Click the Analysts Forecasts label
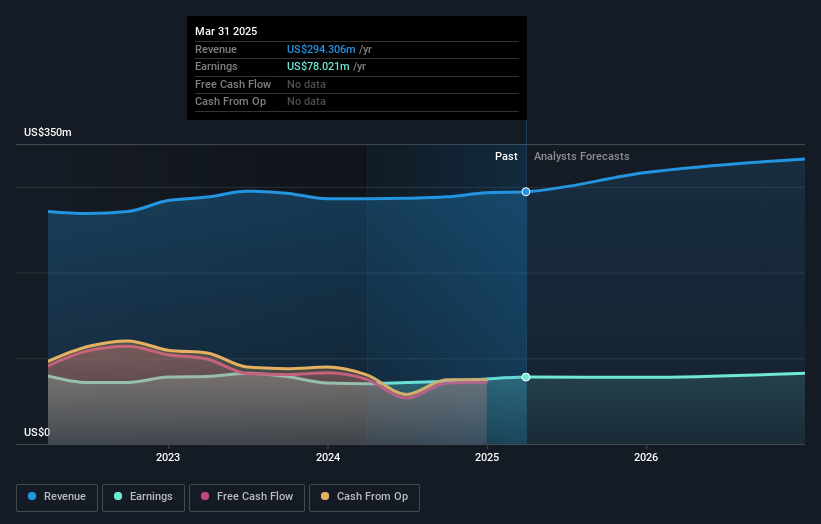 click(x=582, y=157)
